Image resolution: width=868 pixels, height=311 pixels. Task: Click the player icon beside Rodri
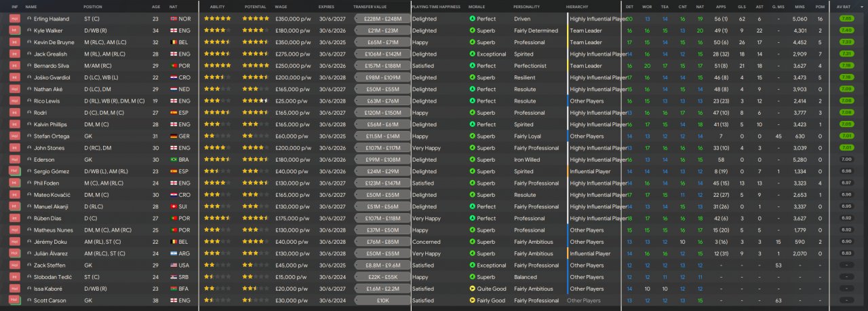pyautogui.click(x=29, y=113)
